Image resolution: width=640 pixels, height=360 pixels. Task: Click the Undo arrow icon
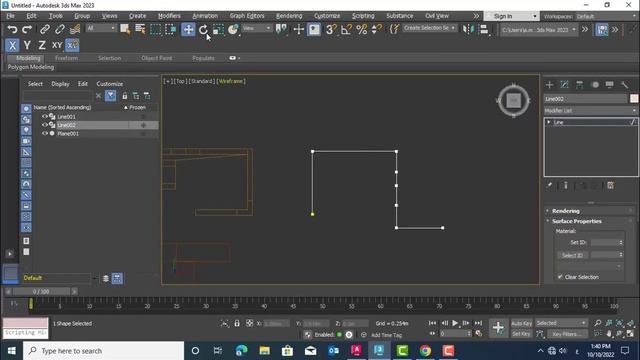[x=12, y=29]
